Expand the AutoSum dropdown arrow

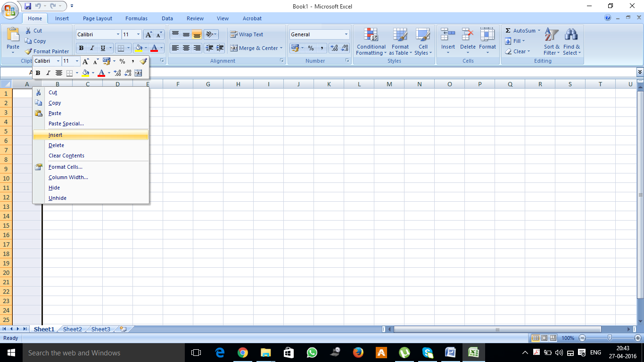click(x=539, y=31)
